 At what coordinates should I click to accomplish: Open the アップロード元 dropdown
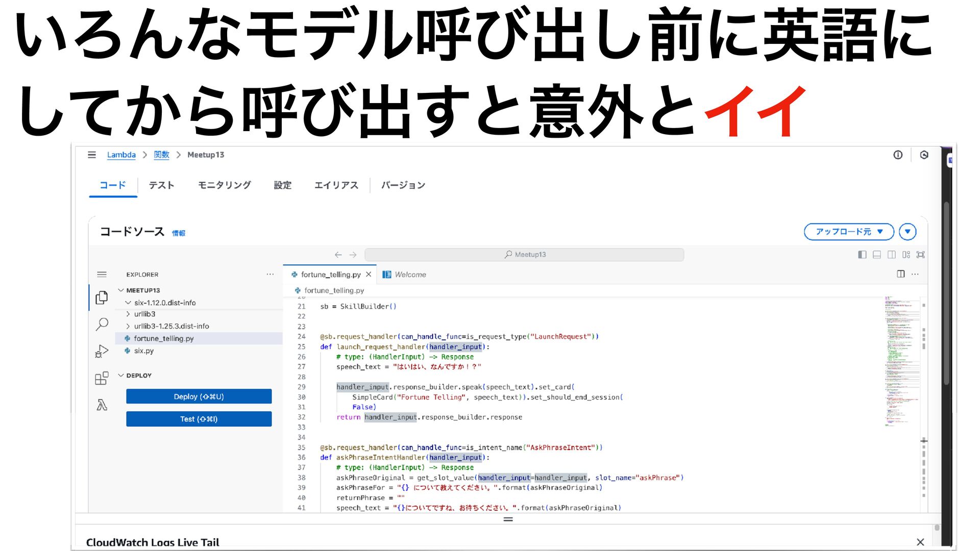(848, 232)
